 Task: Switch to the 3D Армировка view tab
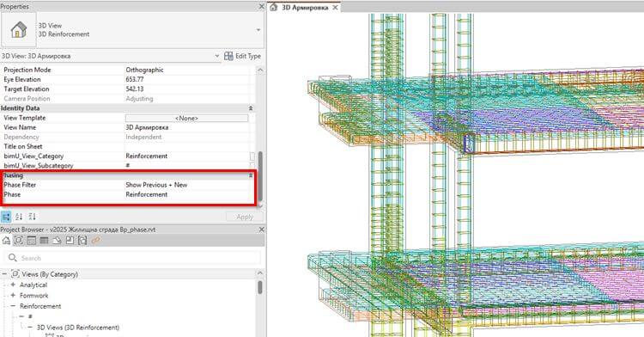tap(304, 7)
